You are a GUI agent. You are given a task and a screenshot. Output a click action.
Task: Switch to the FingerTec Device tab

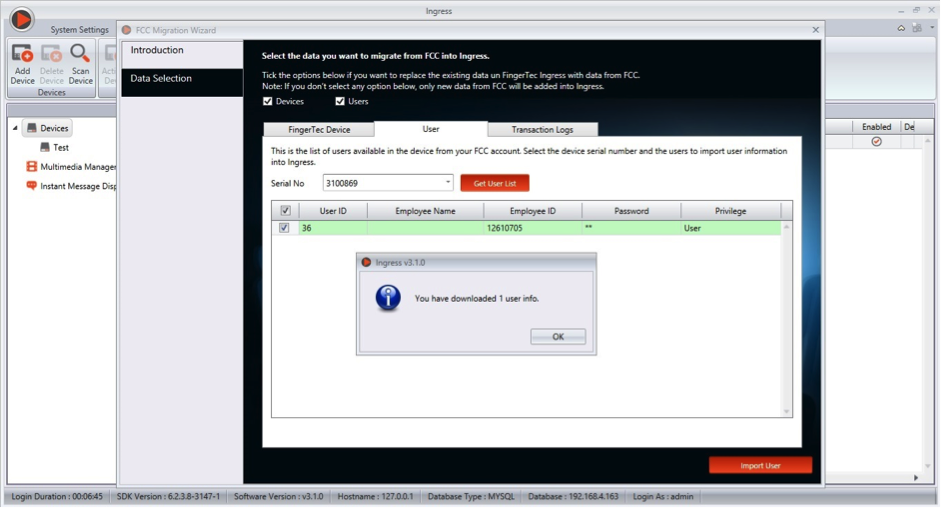click(x=319, y=130)
